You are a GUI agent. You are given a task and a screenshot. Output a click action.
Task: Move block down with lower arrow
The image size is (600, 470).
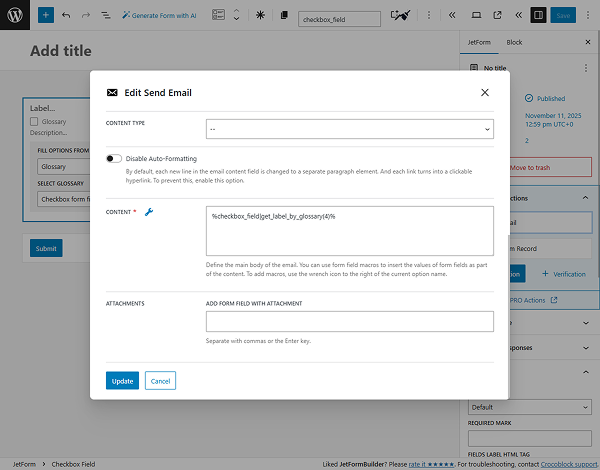236,19
